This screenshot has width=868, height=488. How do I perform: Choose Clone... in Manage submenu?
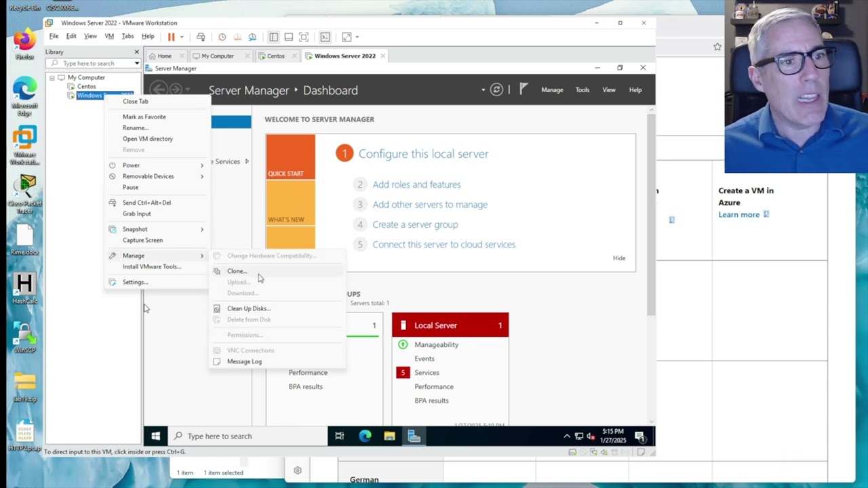click(x=237, y=271)
